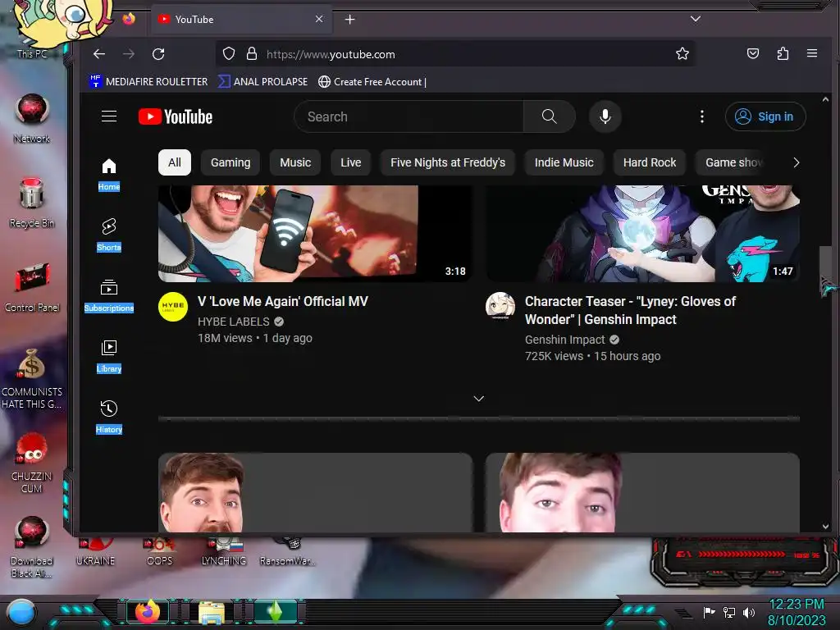Image resolution: width=840 pixels, height=630 pixels.
Task: Select the Gaming filter chip
Action: (x=231, y=162)
